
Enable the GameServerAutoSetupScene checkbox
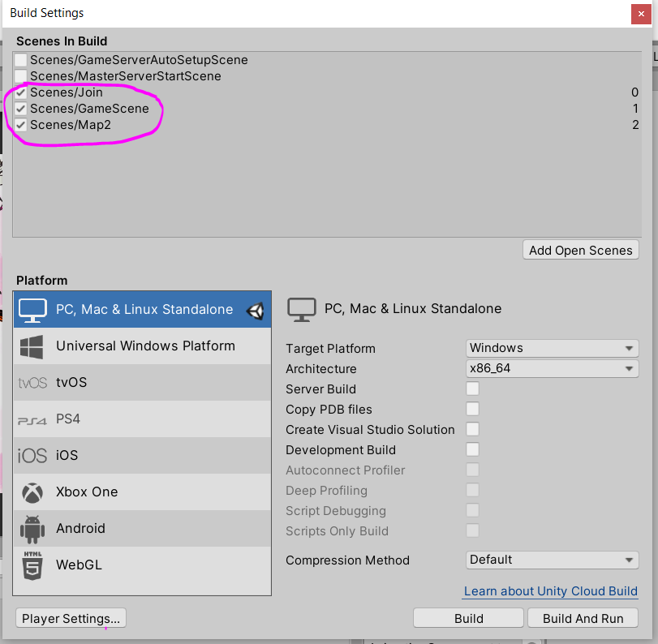pyautogui.click(x=21, y=60)
